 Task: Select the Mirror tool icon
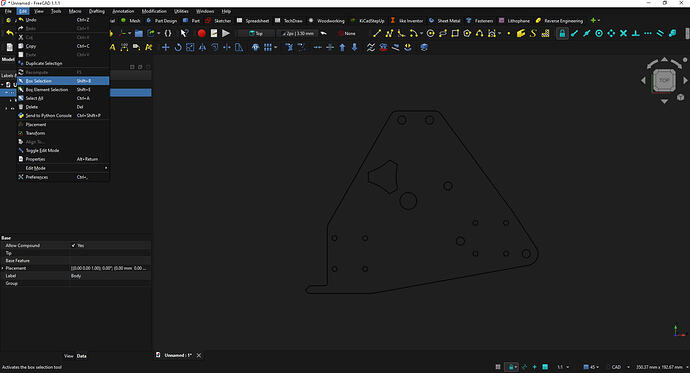[x=202, y=47]
